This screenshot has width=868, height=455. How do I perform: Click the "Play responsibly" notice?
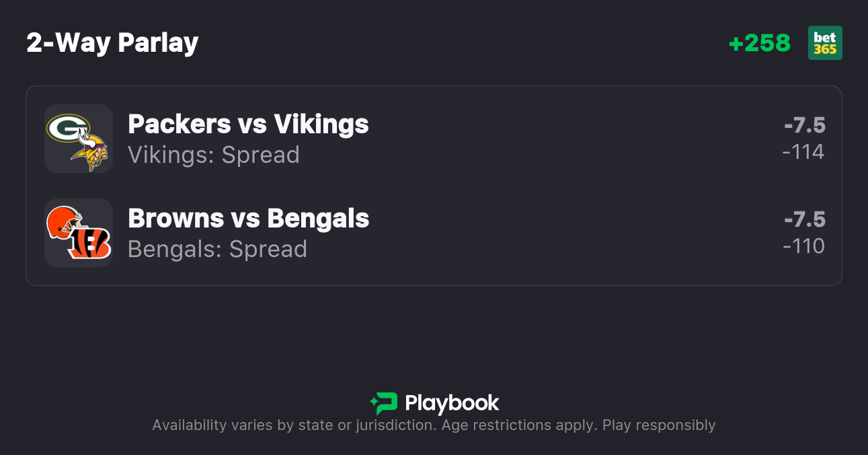point(659,425)
